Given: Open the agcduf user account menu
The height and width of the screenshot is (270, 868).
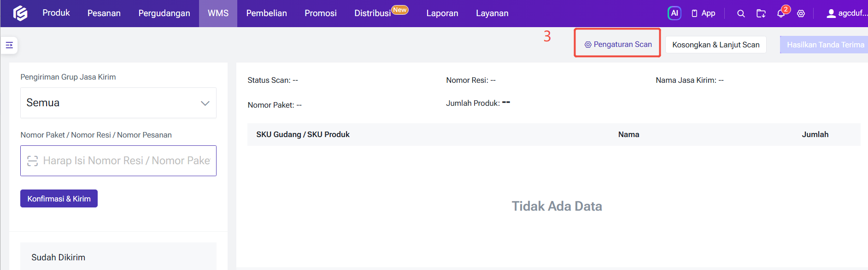Looking at the screenshot, I should click(x=847, y=13).
